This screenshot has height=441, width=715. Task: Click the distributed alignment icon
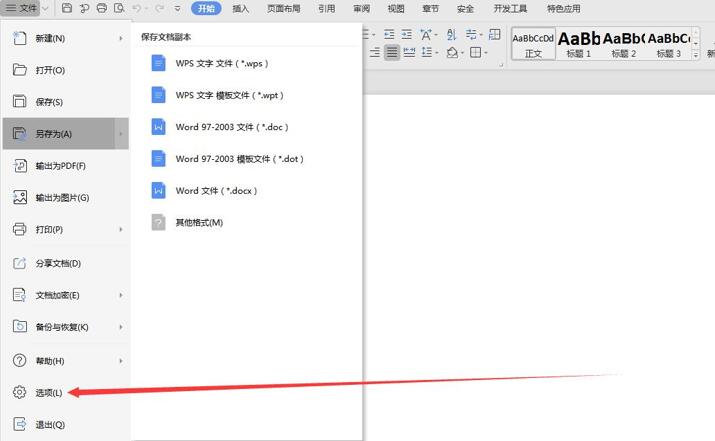(409, 52)
